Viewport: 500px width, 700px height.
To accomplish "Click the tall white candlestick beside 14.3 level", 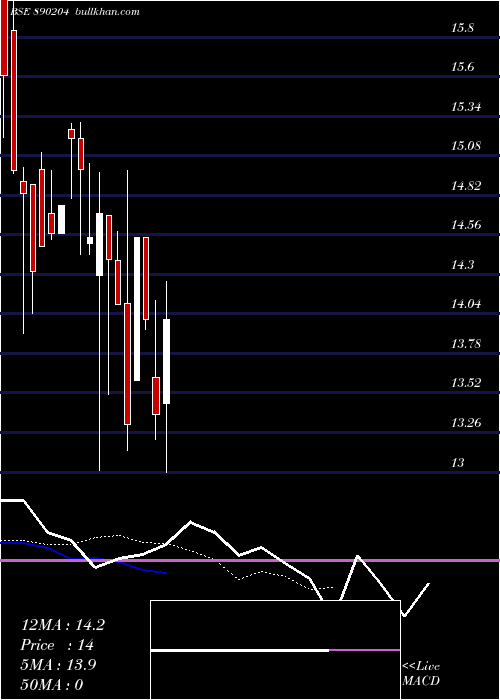I will 137,309.
